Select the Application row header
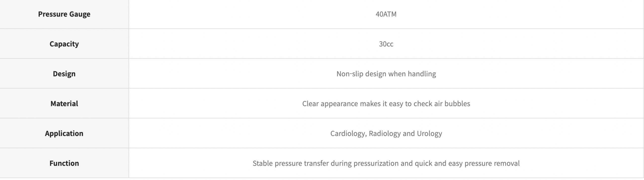Image resolution: width=644 pixels, height=180 pixels. point(64,133)
